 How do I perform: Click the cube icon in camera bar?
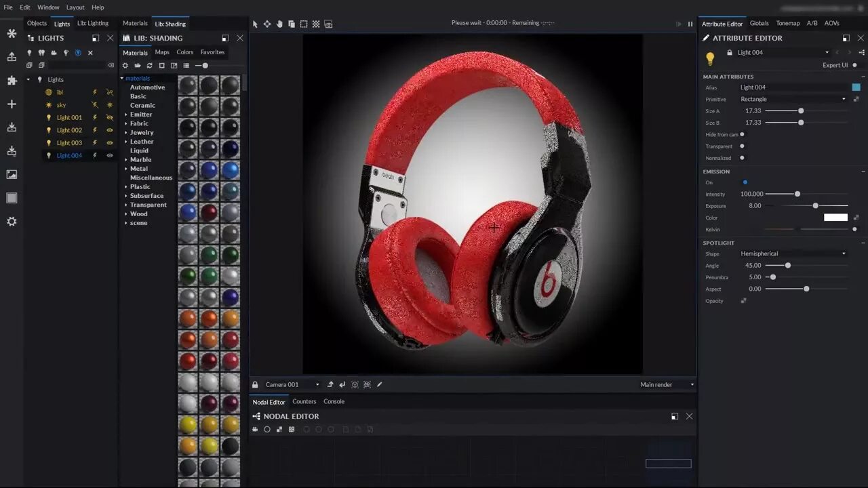[355, 384]
